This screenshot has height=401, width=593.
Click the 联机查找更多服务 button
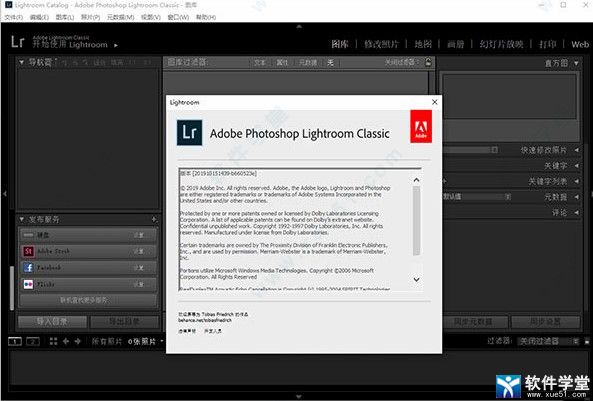[x=87, y=300]
